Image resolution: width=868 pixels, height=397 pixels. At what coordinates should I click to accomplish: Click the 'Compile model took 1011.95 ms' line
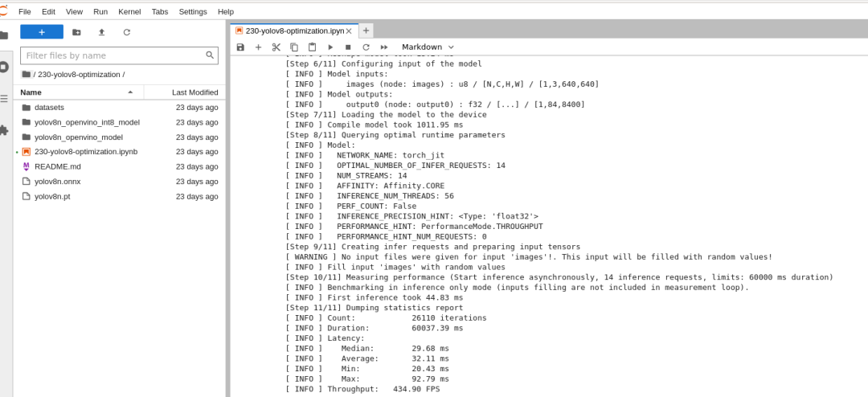pos(375,125)
